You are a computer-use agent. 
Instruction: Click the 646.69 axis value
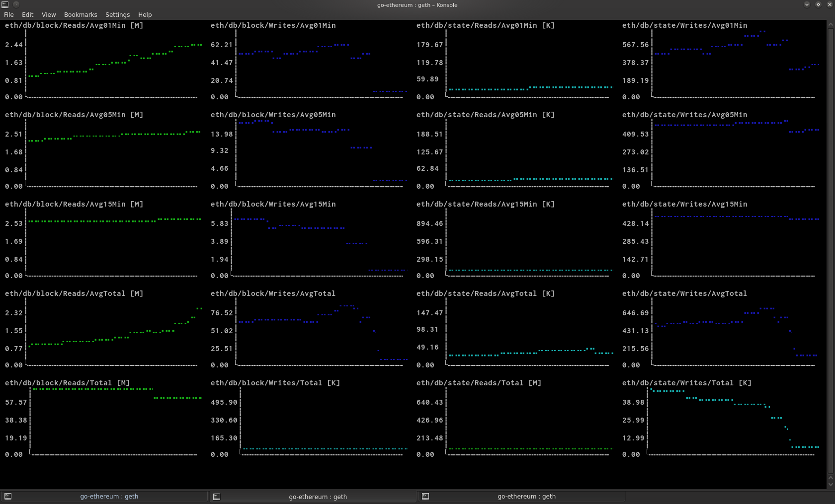(636, 313)
